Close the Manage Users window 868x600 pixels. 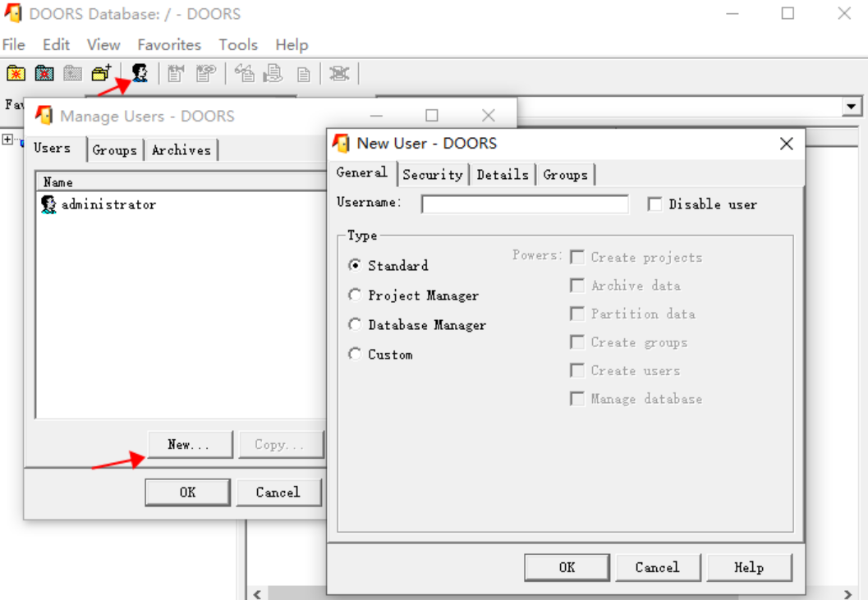pos(489,115)
